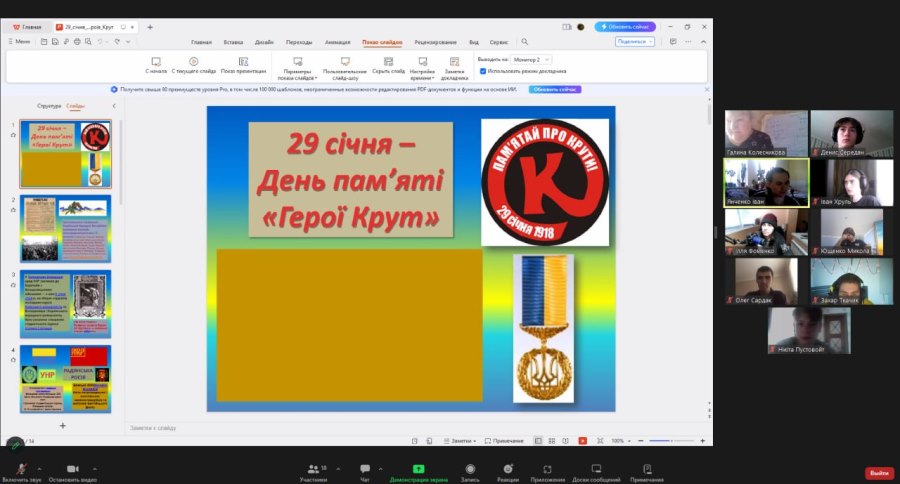Screen dimensions: 900x484
Task: Unmute microphone (Включить звук) in Zoom
Action: [x=21, y=472]
